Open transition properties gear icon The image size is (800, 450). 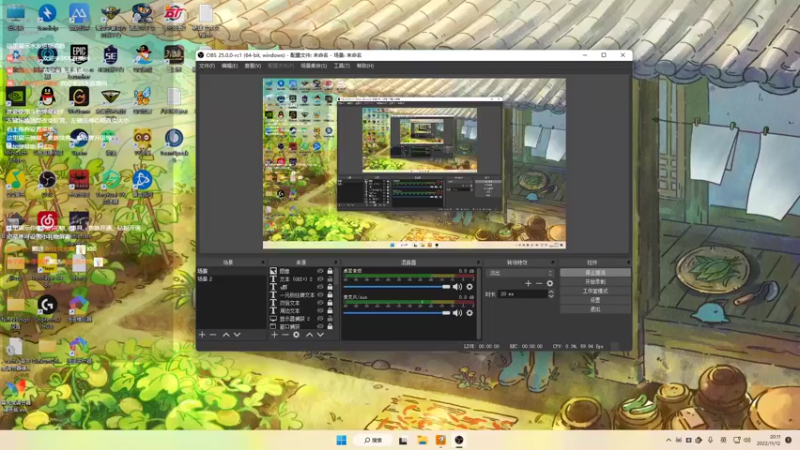tap(550, 283)
